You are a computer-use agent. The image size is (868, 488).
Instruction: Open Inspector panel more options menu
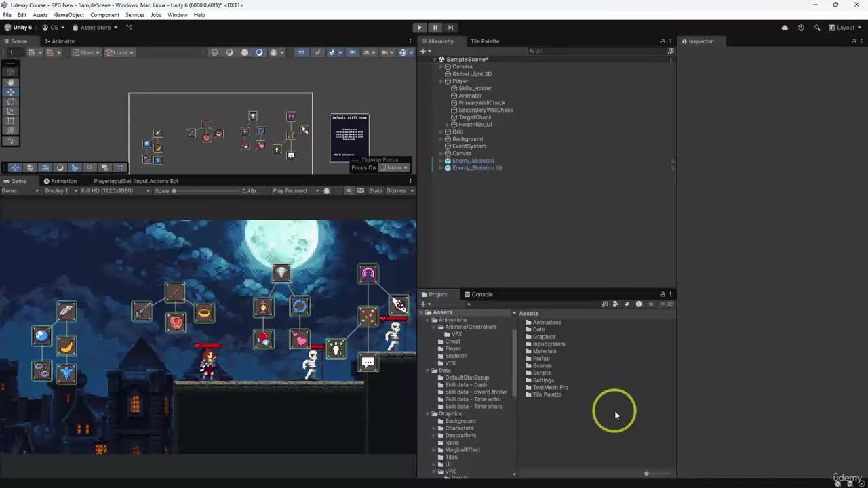(861, 41)
